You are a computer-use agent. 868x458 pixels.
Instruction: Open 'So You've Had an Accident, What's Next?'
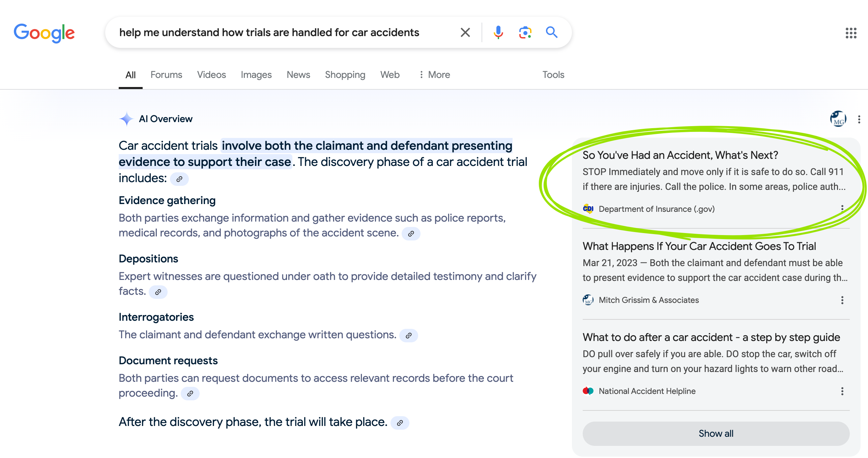pos(680,155)
